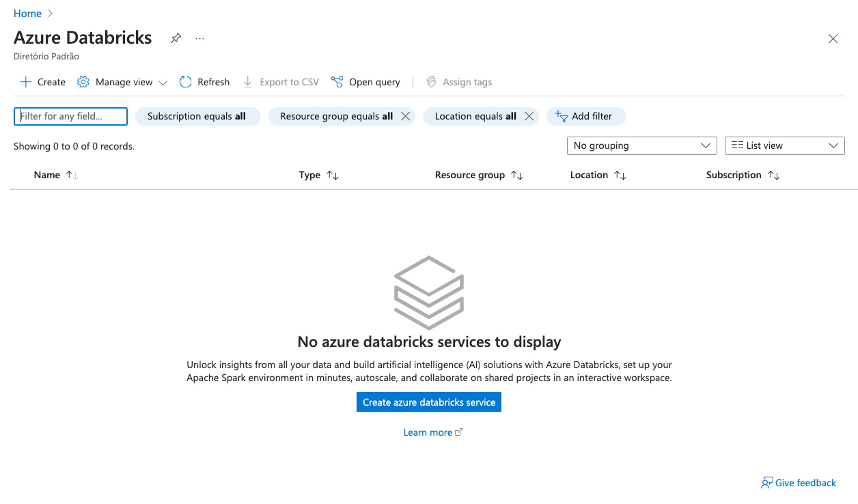Open the No grouping dropdown
Viewport: 858px width, 504px height.
642,145
